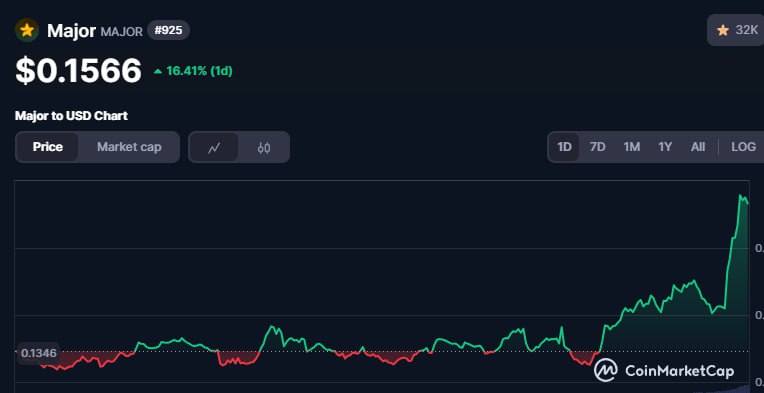
Task: Select the 1M time range
Action: coord(631,147)
